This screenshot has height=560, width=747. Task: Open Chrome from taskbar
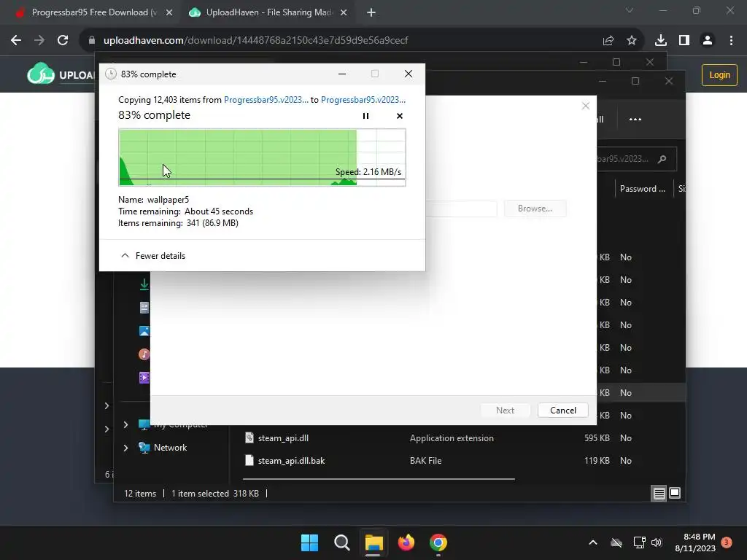[438, 542]
